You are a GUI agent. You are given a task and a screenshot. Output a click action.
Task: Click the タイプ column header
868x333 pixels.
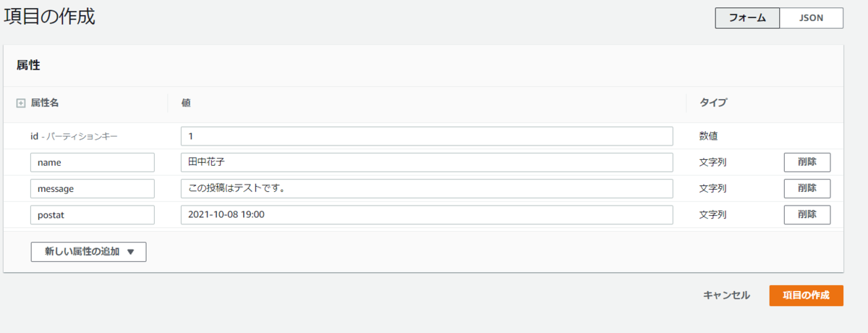[x=712, y=104]
